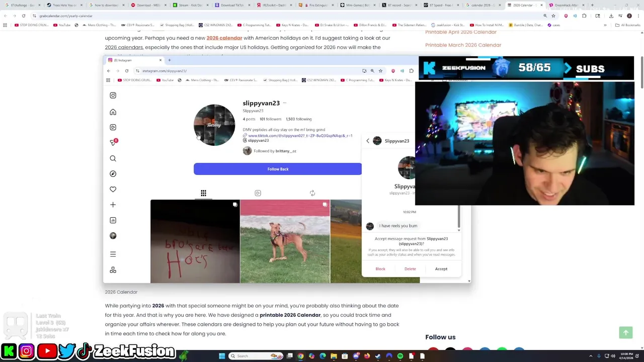Switch to the DreamHack Atlanta tab
This screenshot has width=644, height=362.
point(567,5)
